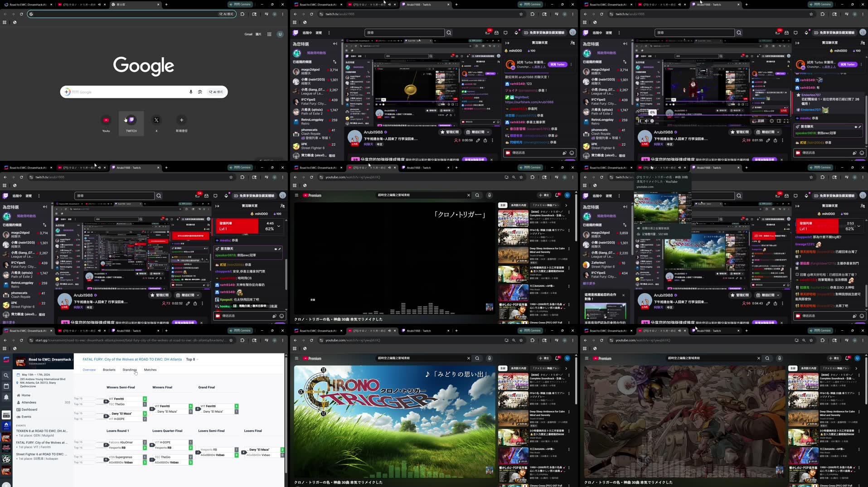The height and width of the screenshot is (487, 868).
Task: Open emote picker in pendulum-stream Twitch chat
Action: (572, 153)
